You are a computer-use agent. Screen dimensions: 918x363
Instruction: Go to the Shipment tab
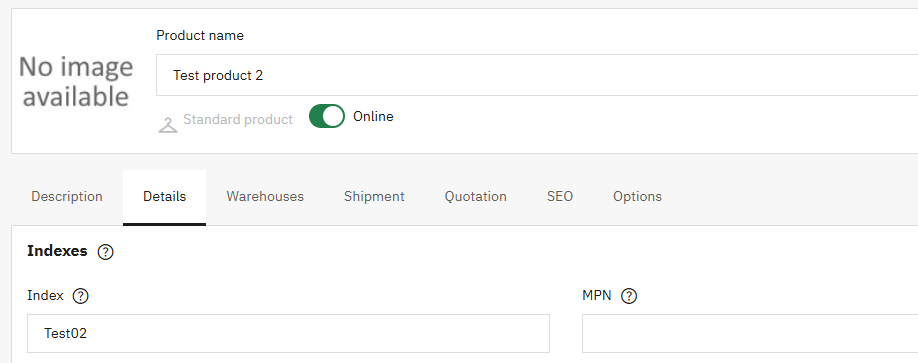pos(374,197)
